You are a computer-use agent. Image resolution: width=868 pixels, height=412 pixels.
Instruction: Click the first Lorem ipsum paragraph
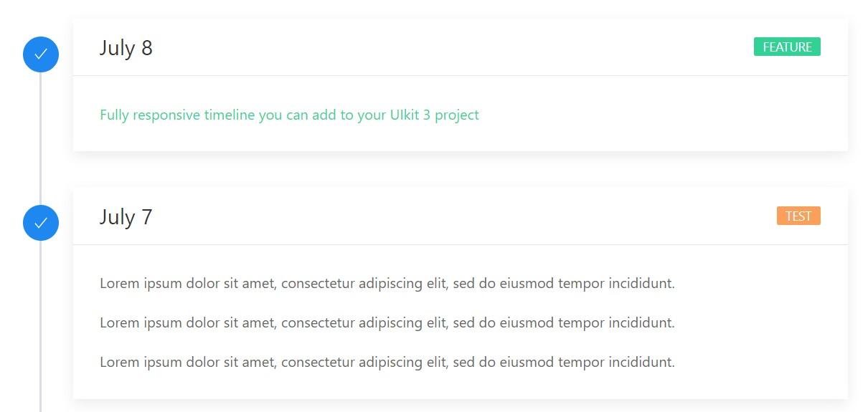(387, 284)
